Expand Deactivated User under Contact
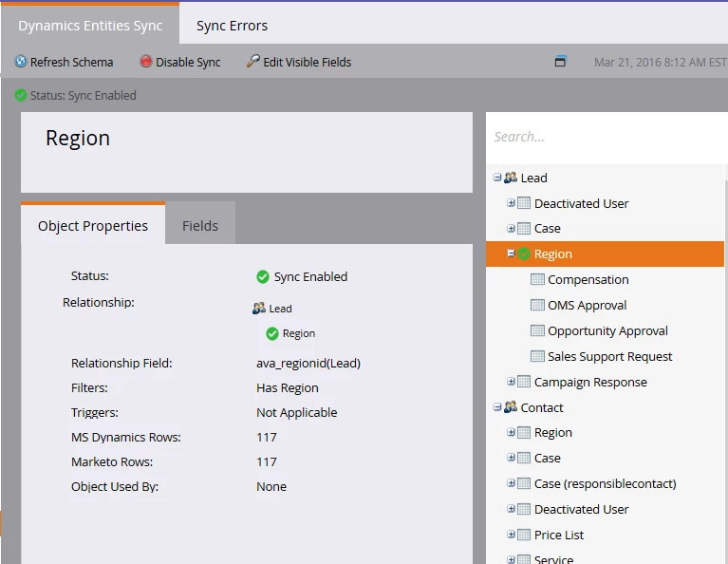Screen dimensions: 728x564 [x=511, y=509]
